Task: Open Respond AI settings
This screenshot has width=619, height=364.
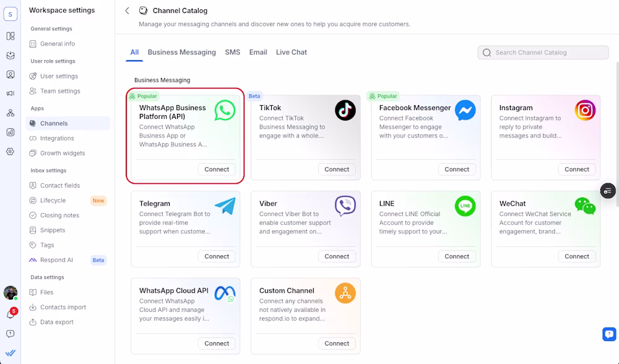Action: pyautogui.click(x=68, y=260)
